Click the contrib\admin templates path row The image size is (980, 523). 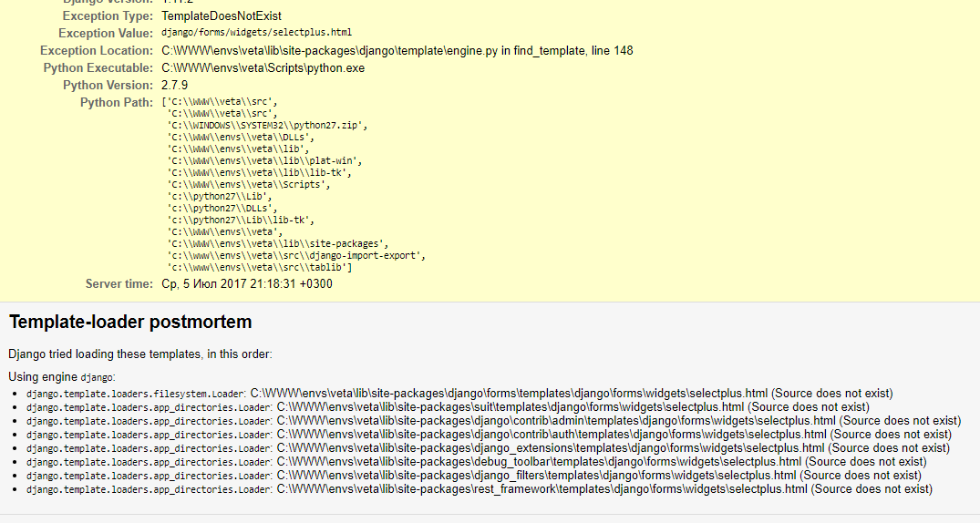point(494,421)
